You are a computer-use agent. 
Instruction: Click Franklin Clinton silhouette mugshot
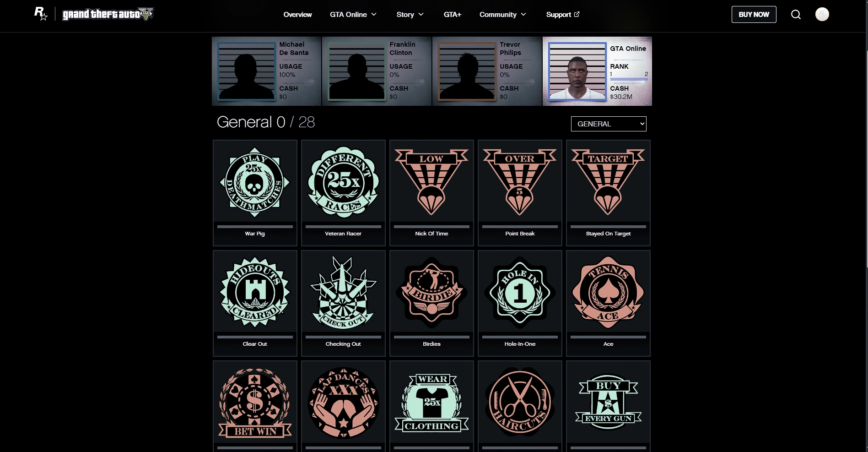pyautogui.click(x=357, y=71)
